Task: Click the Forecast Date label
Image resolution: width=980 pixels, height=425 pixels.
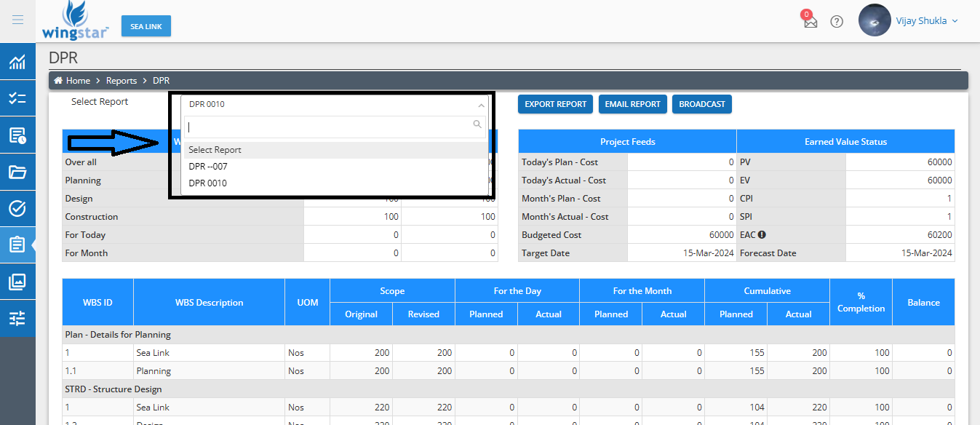Action: (x=768, y=253)
